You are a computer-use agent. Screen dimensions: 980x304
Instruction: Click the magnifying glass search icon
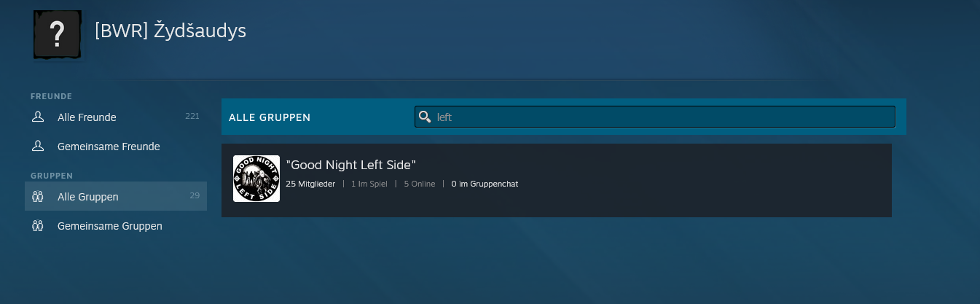click(425, 117)
